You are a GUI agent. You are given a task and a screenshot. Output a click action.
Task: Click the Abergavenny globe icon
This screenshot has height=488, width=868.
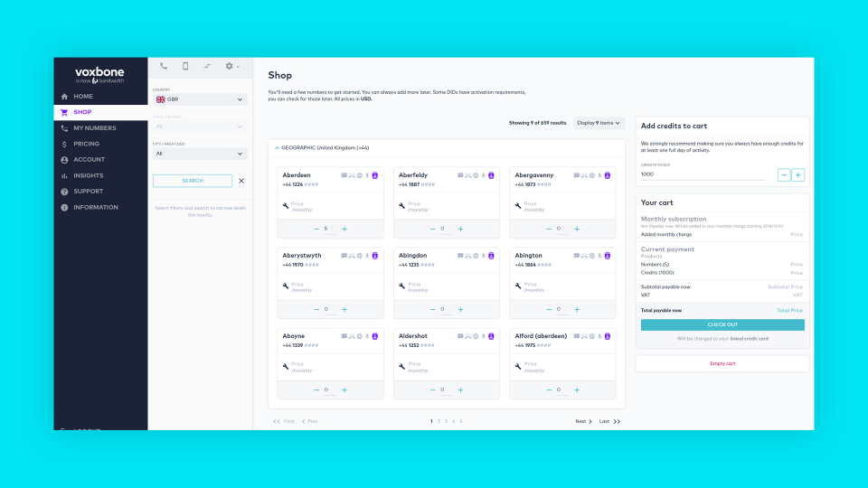click(591, 175)
